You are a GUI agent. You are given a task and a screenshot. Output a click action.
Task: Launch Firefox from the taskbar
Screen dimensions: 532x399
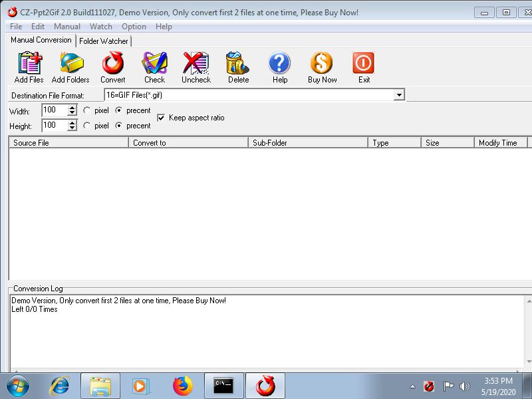coord(182,386)
